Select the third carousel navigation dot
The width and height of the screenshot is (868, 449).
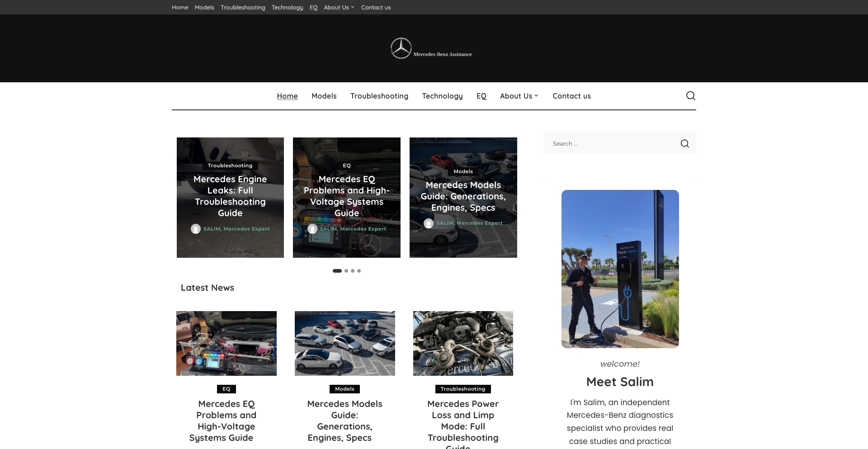pyautogui.click(x=353, y=271)
